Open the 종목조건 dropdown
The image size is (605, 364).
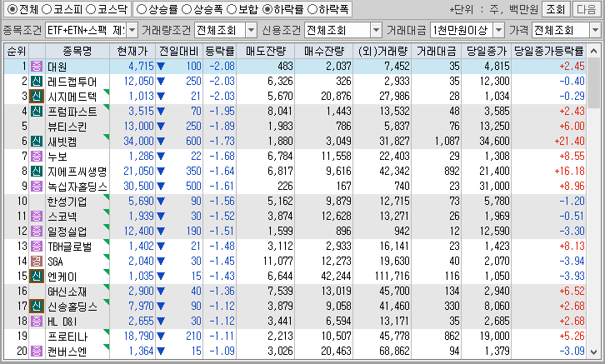point(132,30)
